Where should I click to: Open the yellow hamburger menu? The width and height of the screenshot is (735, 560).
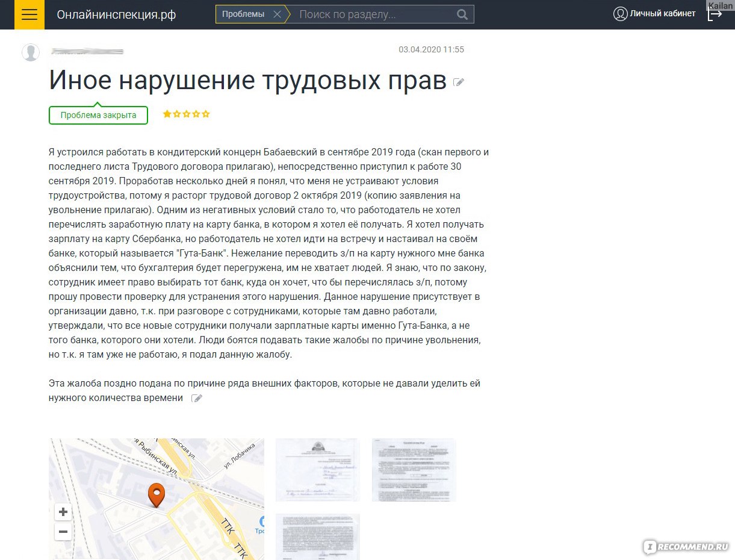click(x=29, y=14)
